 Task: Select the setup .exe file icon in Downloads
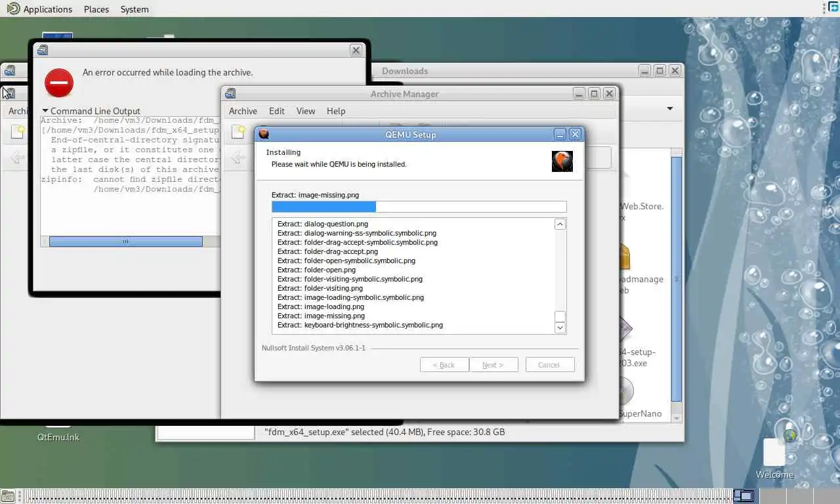click(x=625, y=329)
